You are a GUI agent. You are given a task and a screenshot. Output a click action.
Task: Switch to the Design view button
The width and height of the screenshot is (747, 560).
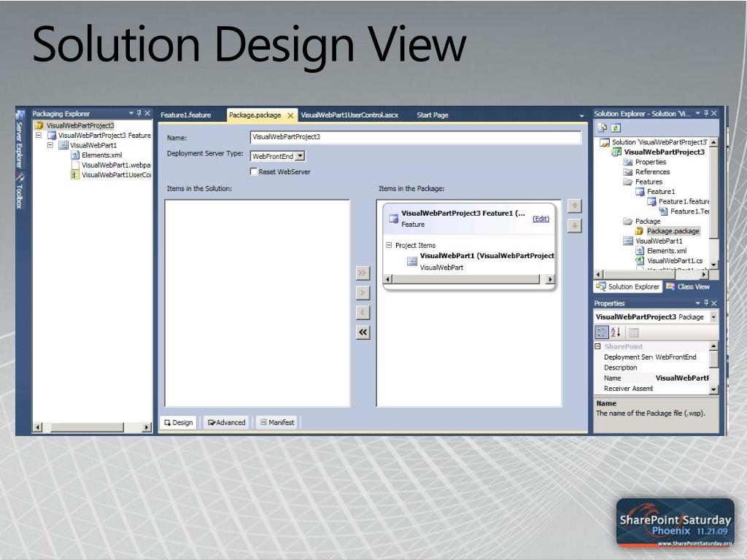(x=178, y=422)
